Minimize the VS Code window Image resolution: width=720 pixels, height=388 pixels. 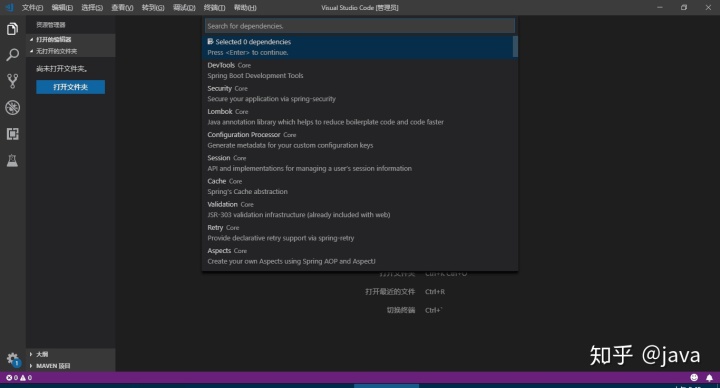pyautogui.click(x=660, y=7)
